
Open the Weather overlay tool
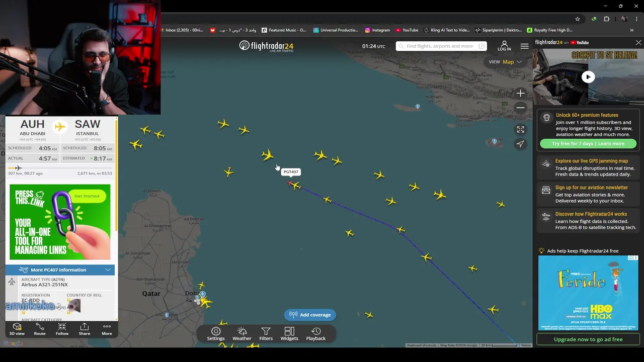pyautogui.click(x=242, y=334)
